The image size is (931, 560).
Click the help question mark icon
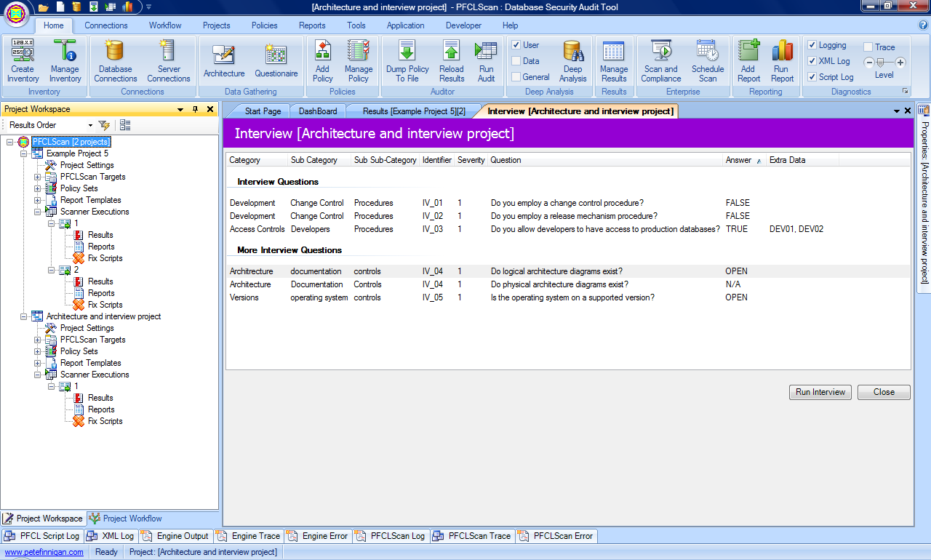[923, 25]
